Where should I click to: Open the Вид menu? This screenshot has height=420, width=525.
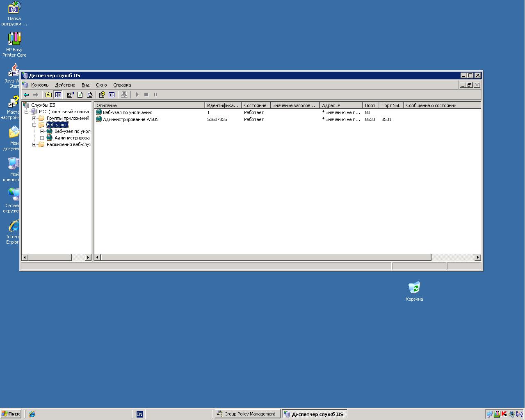tap(85, 85)
